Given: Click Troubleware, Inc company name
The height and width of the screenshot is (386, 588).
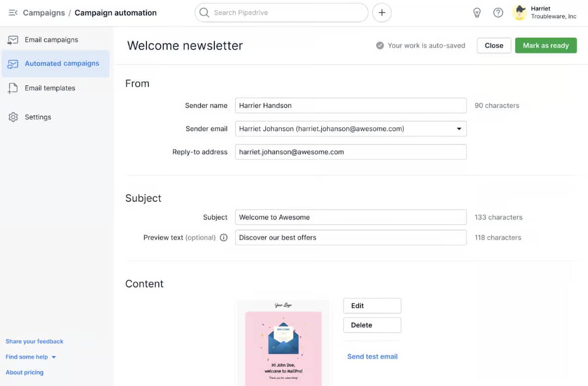Looking at the screenshot, I should point(553,16).
